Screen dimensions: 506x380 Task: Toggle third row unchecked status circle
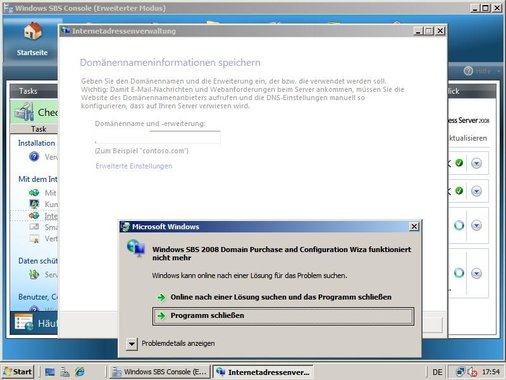pyautogui.click(x=459, y=226)
